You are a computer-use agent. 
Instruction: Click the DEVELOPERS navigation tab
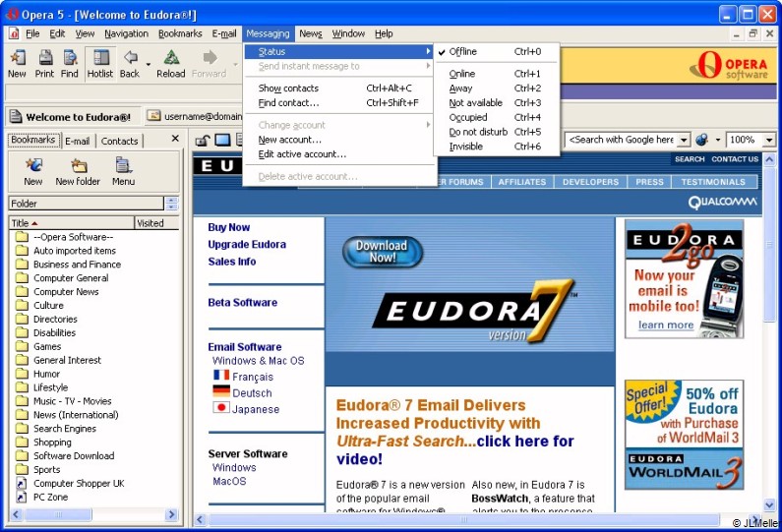(x=590, y=182)
